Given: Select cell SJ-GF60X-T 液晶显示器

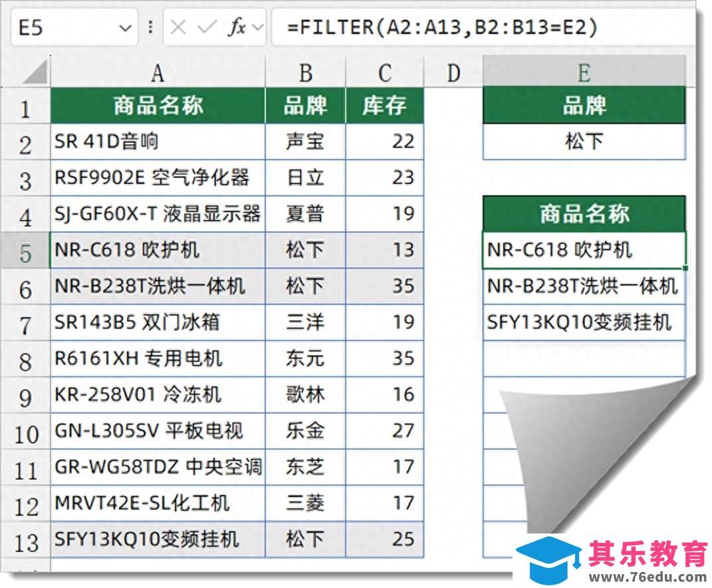Looking at the screenshot, I should pyautogui.click(x=158, y=214).
